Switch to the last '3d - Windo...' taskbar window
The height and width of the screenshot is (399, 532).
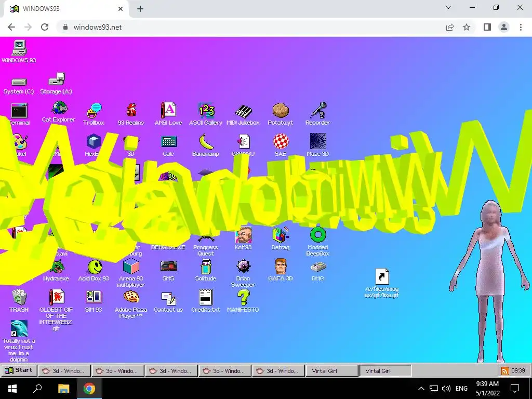tap(278, 371)
